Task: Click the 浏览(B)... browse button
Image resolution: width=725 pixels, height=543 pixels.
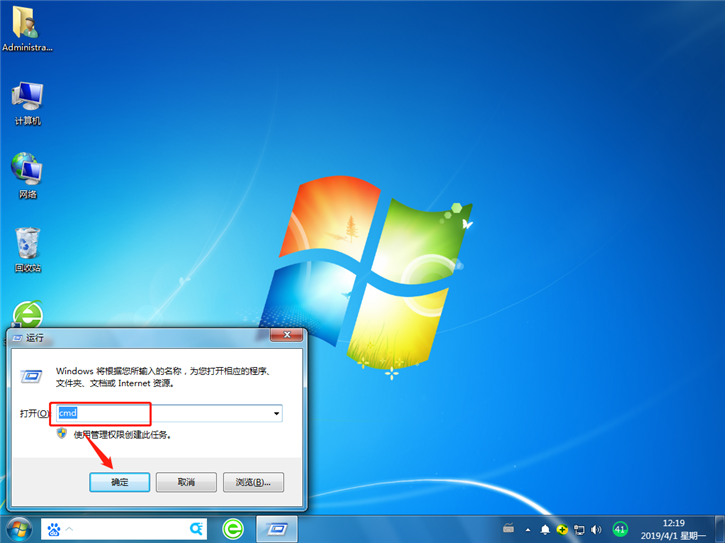Action: [x=253, y=482]
